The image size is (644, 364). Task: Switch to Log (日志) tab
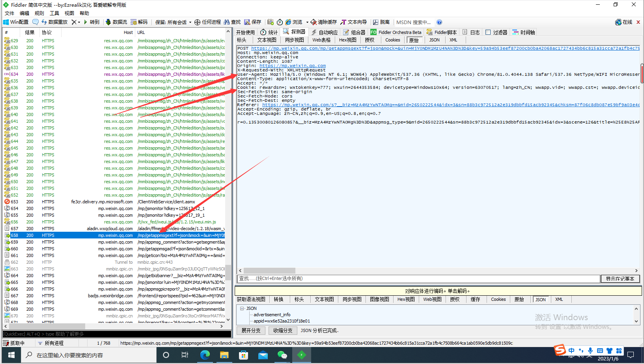471,32
